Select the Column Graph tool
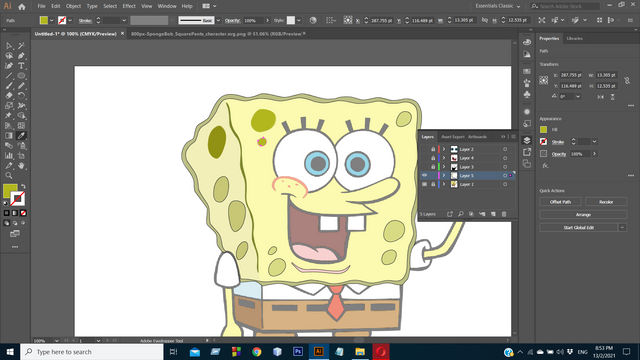Screen dimensions: 640x360 9,156
